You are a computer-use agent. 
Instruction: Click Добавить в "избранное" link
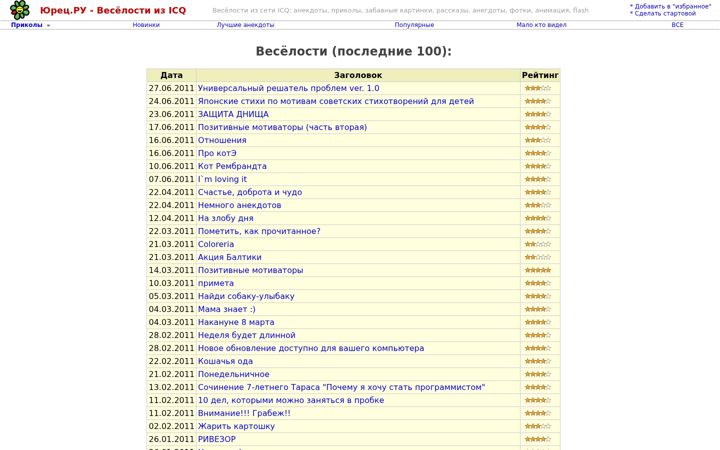coord(673,6)
